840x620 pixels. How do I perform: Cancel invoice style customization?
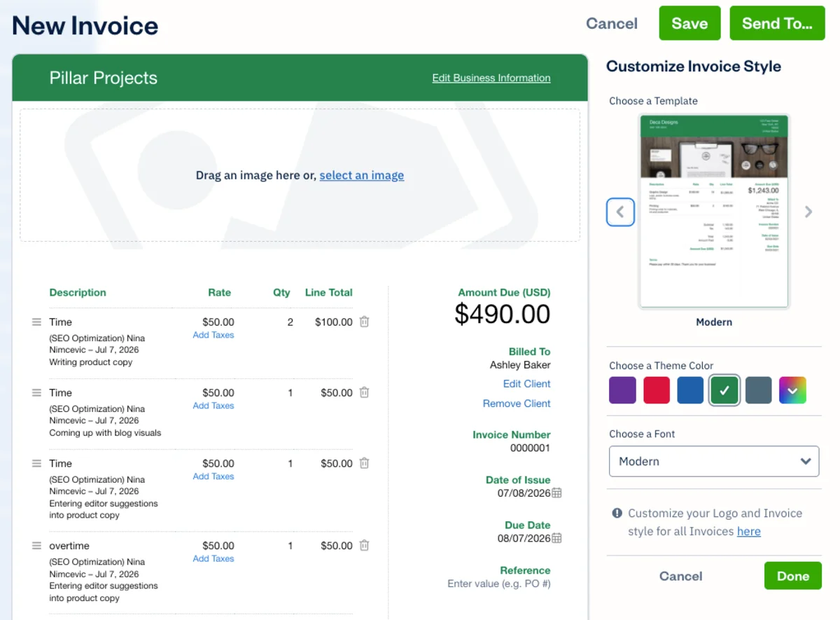(680, 576)
